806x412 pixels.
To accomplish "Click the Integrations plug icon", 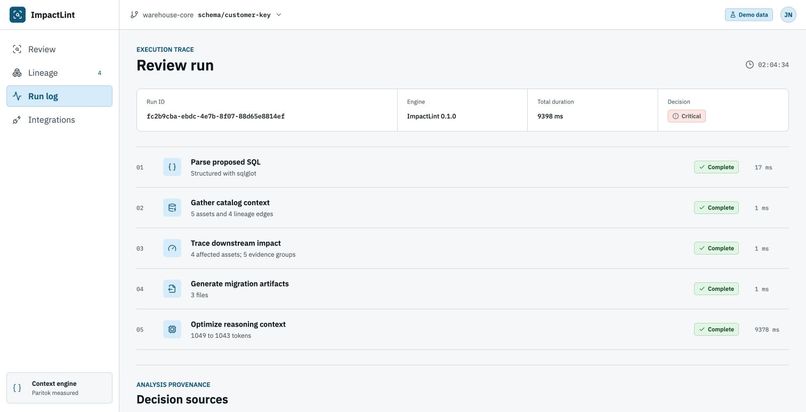I will 17,120.
